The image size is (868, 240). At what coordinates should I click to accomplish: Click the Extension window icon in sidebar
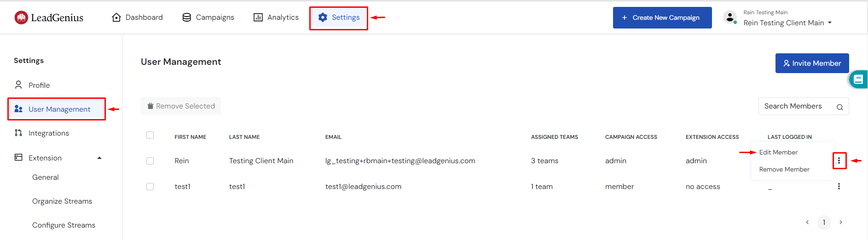pos(18,157)
